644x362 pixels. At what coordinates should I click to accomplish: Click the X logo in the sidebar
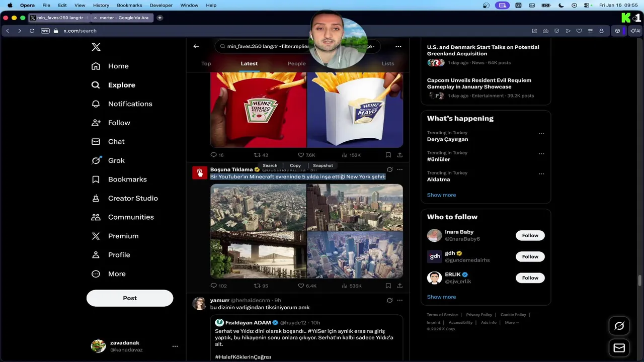tap(96, 47)
